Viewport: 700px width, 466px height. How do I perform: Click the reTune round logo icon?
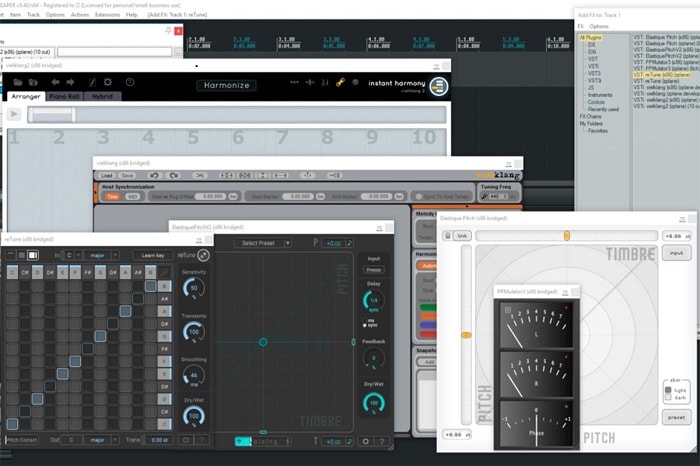pos(203,255)
